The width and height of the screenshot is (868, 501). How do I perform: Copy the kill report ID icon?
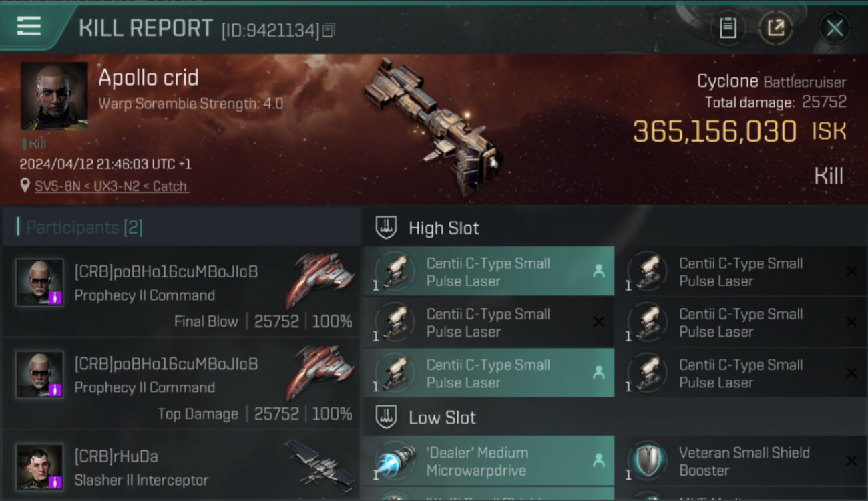click(x=328, y=30)
